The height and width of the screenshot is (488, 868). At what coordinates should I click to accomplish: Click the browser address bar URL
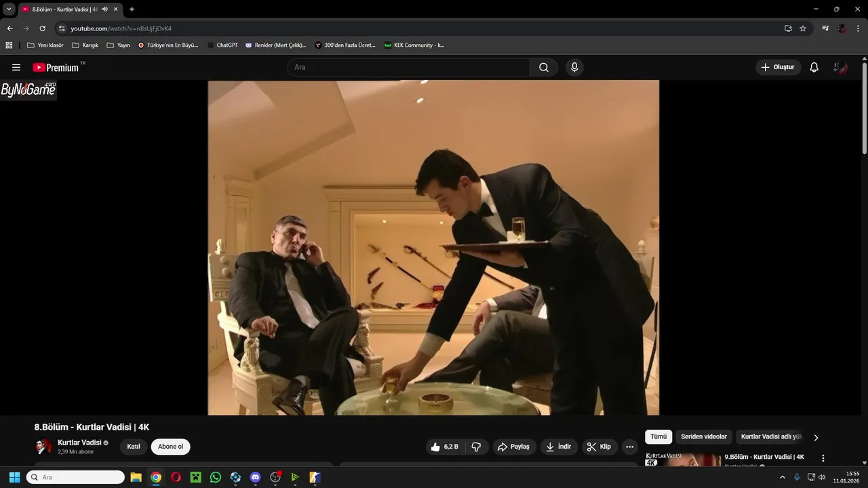(121, 28)
